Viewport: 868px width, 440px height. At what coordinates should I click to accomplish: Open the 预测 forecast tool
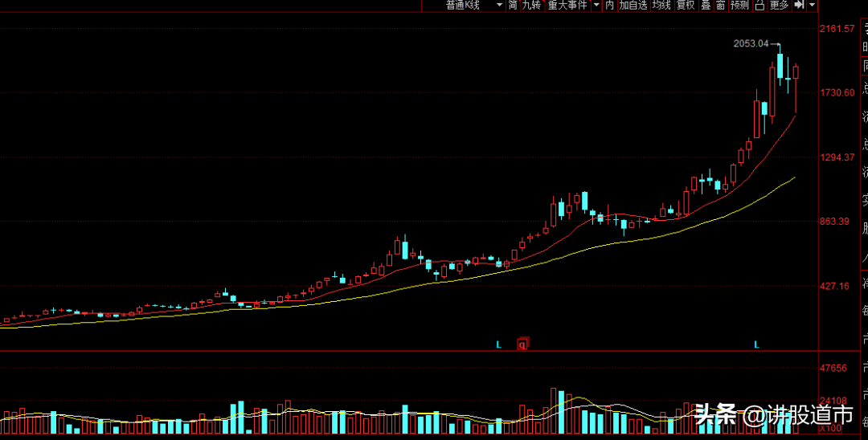[x=739, y=6]
